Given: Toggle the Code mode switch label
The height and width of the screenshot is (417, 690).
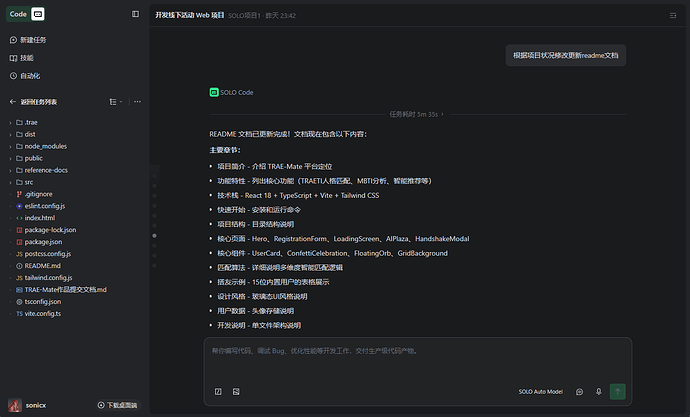Looking at the screenshot, I should click(18, 14).
